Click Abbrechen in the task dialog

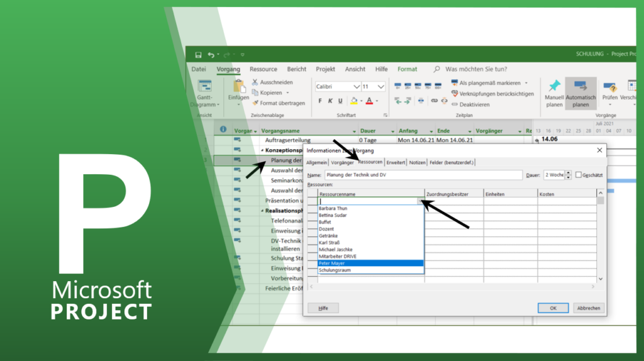589,308
